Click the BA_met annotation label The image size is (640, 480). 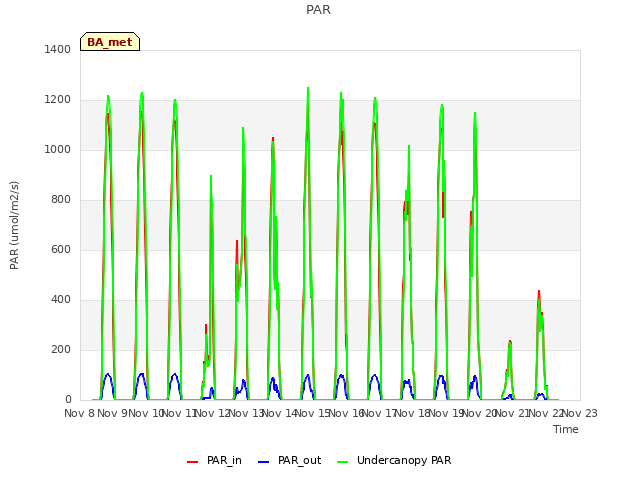click(x=110, y=42)
